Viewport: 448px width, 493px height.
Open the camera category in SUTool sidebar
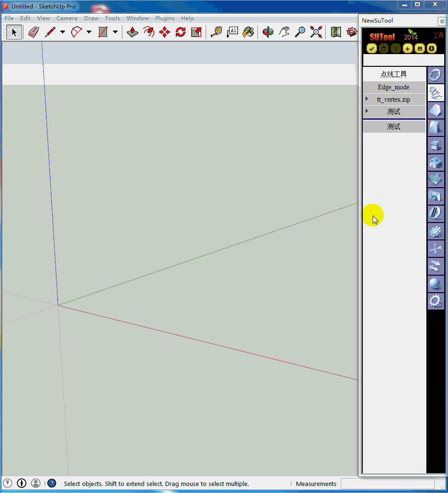tap(436, 197)
